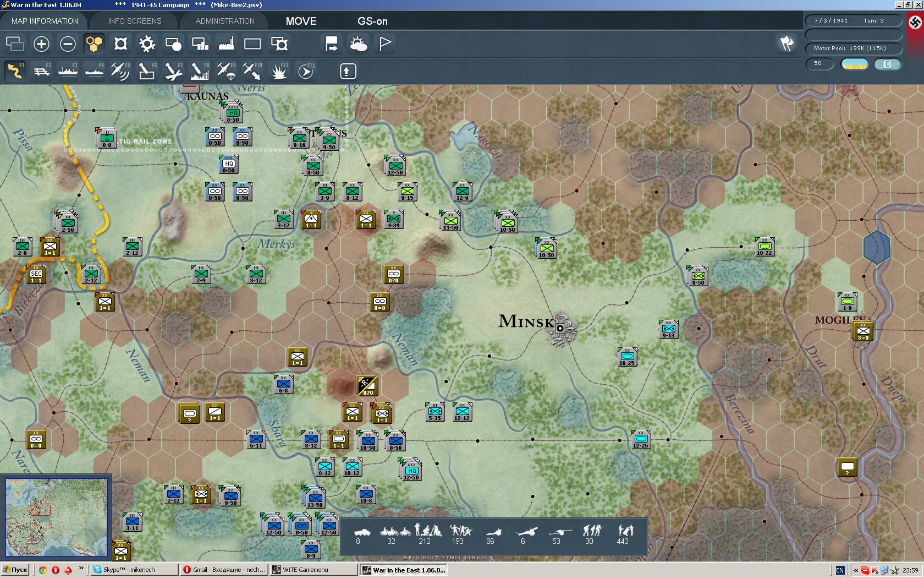Click the 443 value in unit summary
Image resolution: width=924 pixels, height=578 pixels.
[x=623, y=542]
